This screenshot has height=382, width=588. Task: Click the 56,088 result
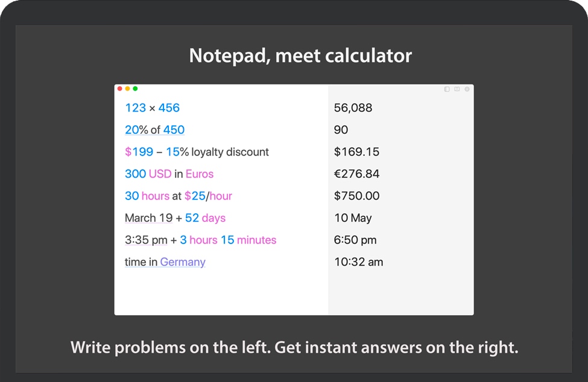[353, 108]
